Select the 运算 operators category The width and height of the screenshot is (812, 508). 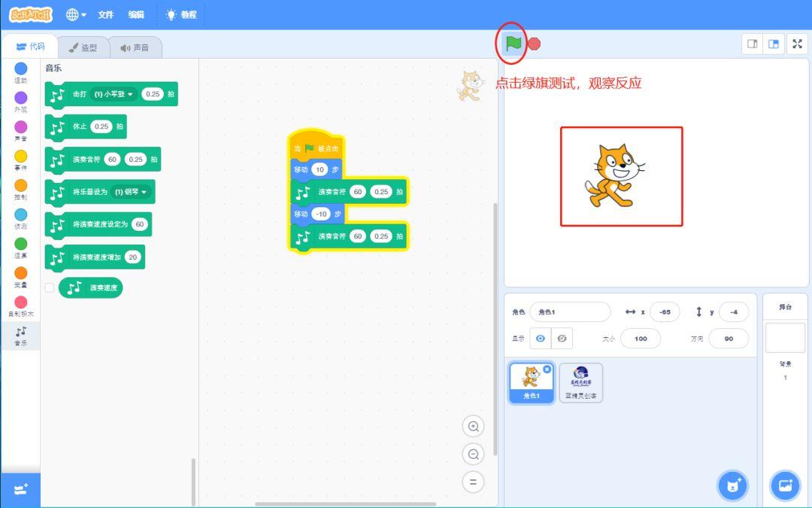21,248
